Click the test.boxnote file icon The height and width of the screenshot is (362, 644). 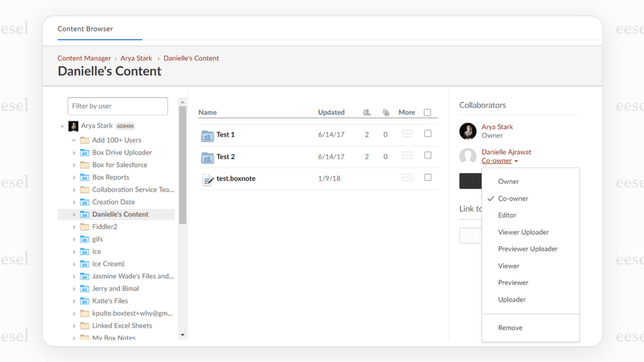[x=207, y=179]
